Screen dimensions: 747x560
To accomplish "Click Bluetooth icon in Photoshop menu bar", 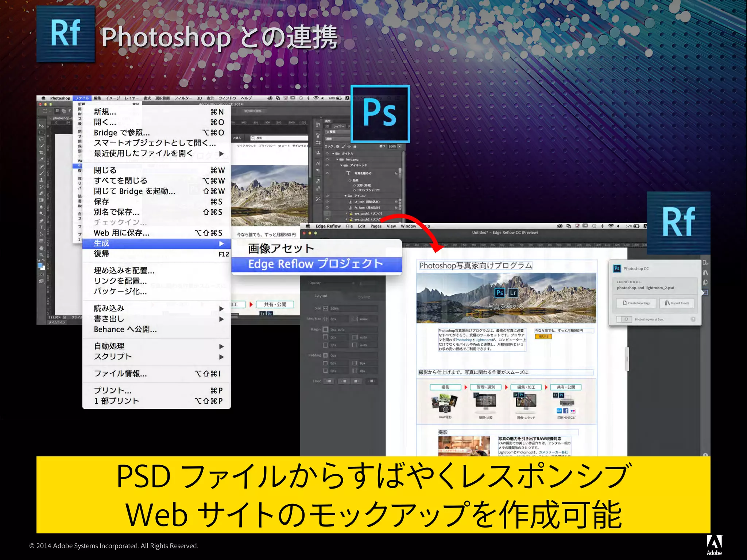I will [308, 98].
